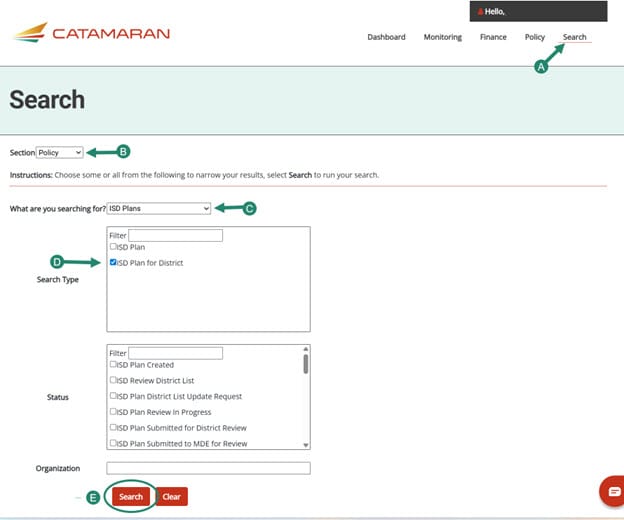Check ISD Plan District List Update Request

pyautogui.click(x=113, y=396)
